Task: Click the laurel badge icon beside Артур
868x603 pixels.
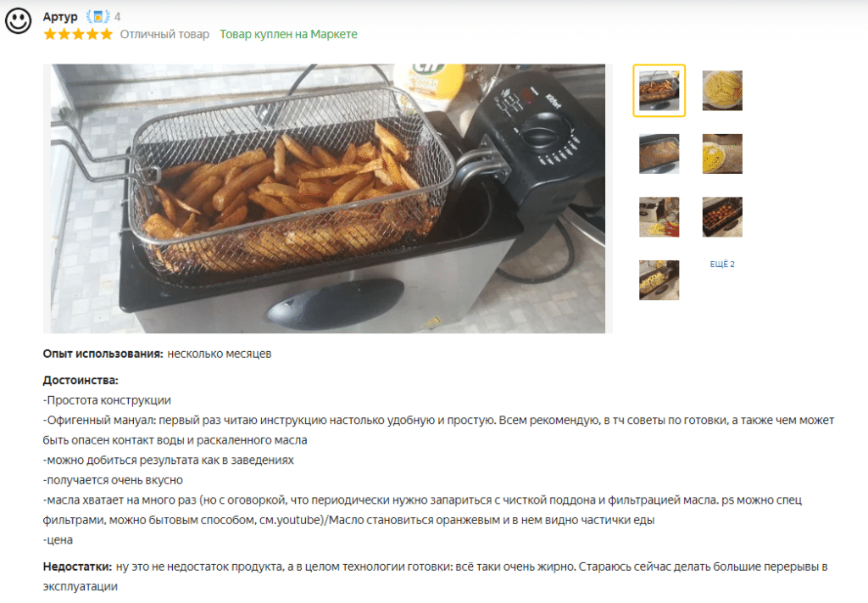Action: pos(98,17)
